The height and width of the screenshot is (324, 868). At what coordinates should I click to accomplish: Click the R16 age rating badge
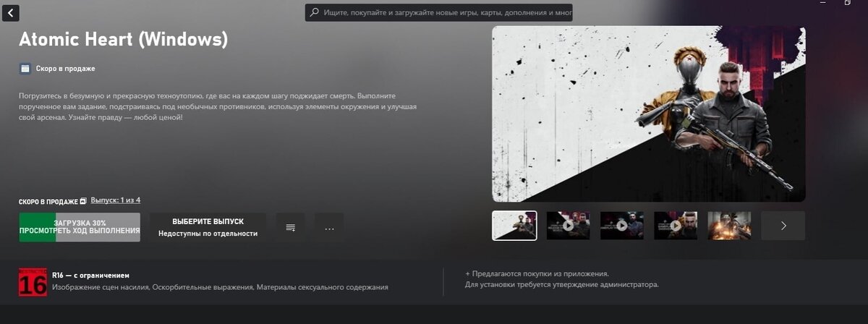33,282
